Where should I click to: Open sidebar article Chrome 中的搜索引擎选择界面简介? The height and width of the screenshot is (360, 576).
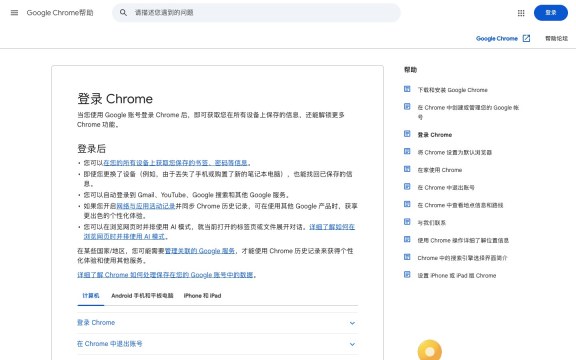(x=462, y=258)
